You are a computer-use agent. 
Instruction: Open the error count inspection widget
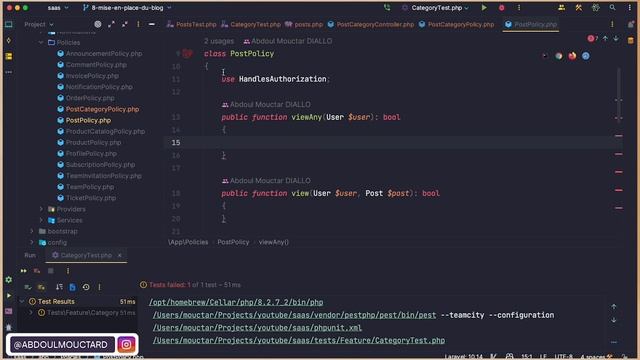(593, 38)
